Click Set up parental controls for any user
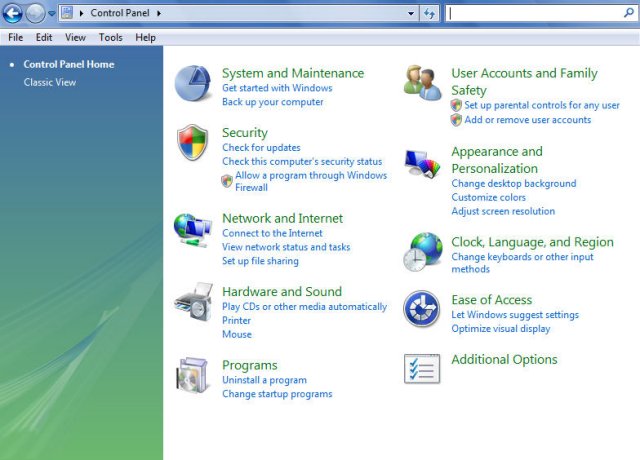The width and height of the screenshot is (640, 460). [x=542, y=105]
